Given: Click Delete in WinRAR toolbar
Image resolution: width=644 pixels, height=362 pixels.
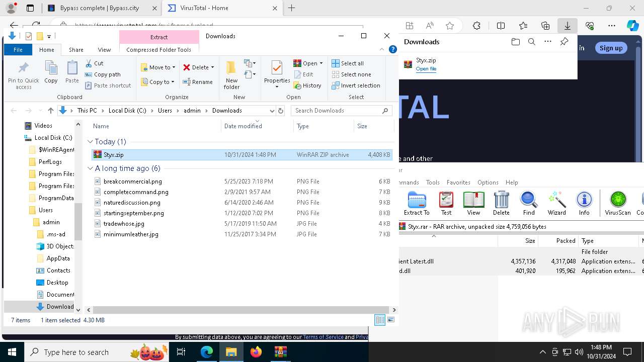Looking at the screenshot, I should (x=501, y=203).
